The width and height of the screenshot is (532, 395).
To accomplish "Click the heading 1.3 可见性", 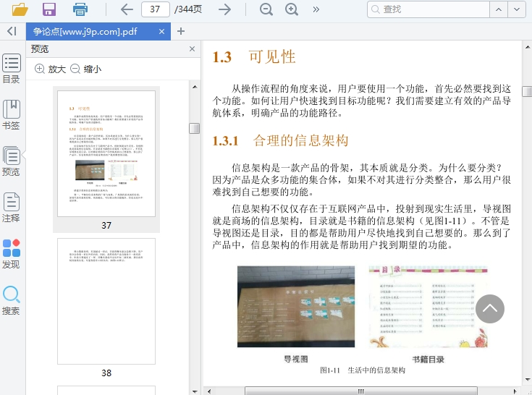I will 254,56.
